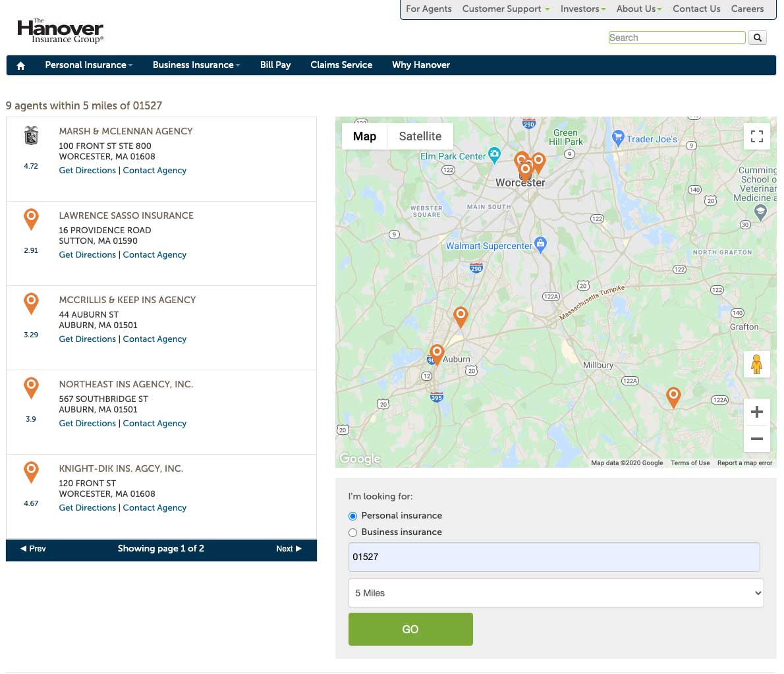Click the search magnifier button
The width and height of the screenshot is (784, 674).
coord(758,38)
